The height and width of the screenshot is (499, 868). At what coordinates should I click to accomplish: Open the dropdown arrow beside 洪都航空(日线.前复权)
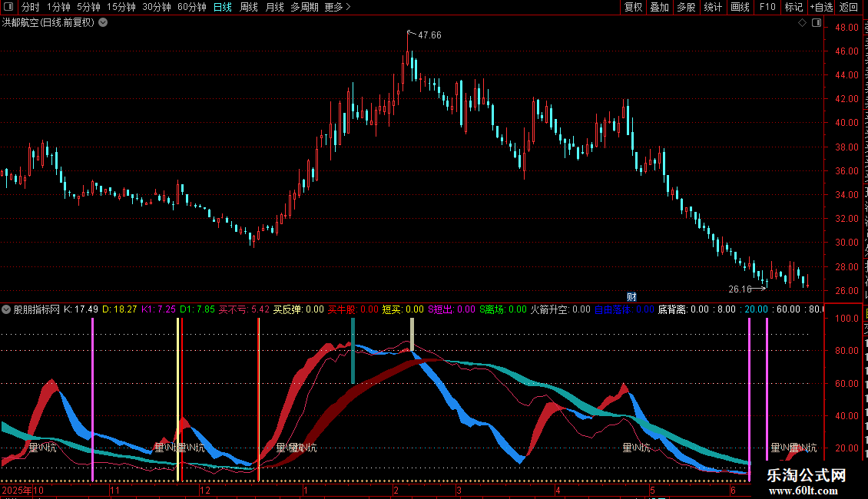(x=103, y=23)
